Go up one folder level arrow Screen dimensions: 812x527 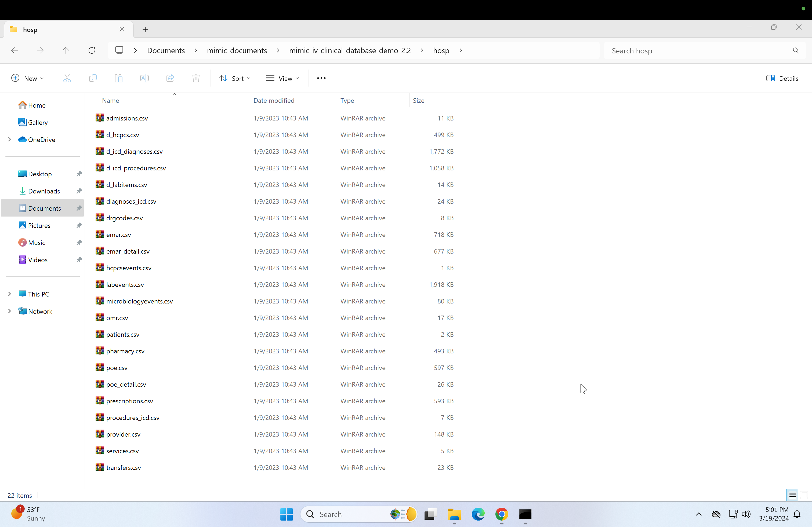click(66, 50)
